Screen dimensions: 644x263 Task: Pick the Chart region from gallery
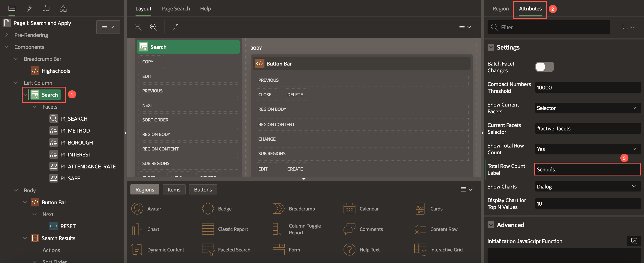[x=146, y=229]
